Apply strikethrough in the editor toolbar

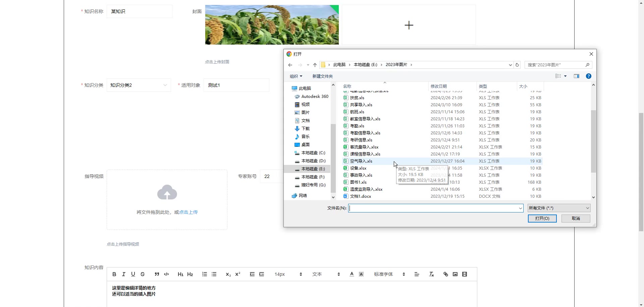[x=143, y=274]
